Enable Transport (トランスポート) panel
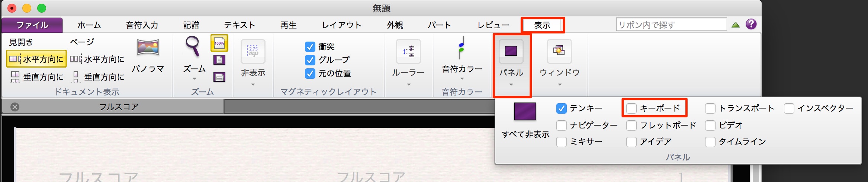Viewport: 868px width, 182px height. [x=710, y=108]
